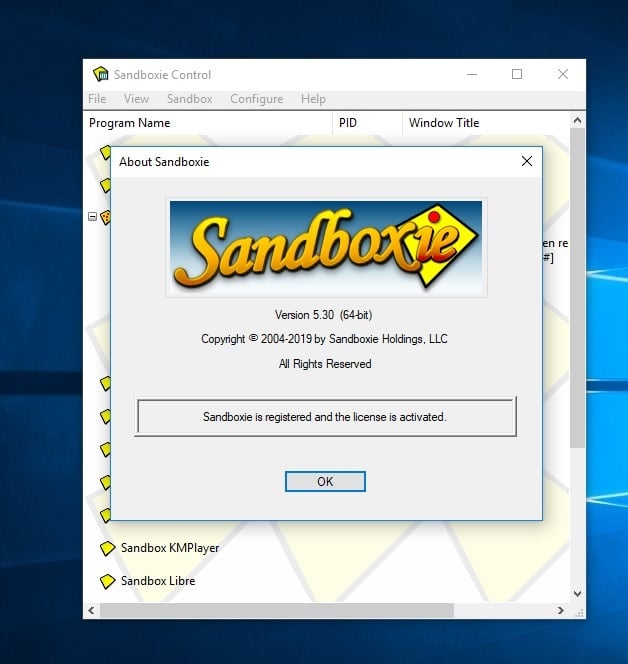The image size is (628, 664).
Task: Minimize the Sandboxie Control window
Action: tap(472, 75)
